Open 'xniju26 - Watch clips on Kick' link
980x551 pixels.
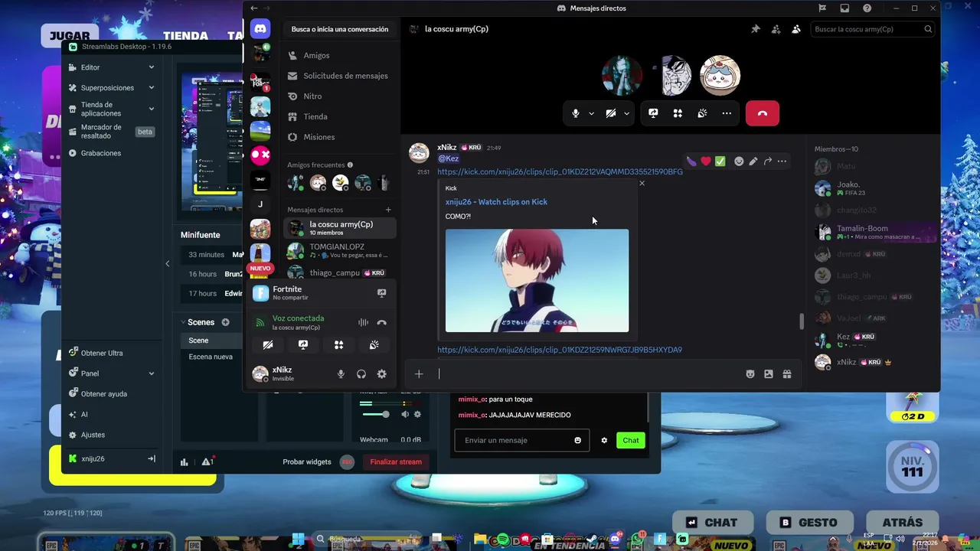click(496, 202)
